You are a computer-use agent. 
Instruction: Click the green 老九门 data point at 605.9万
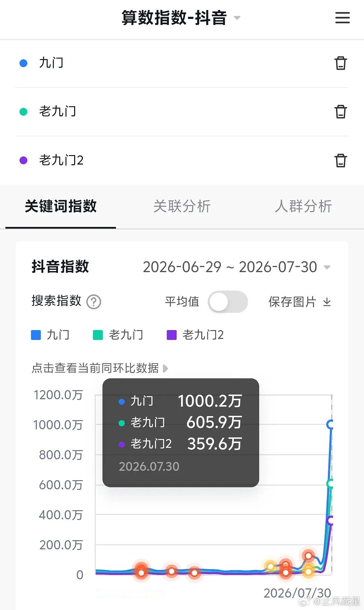click(331, 484)
